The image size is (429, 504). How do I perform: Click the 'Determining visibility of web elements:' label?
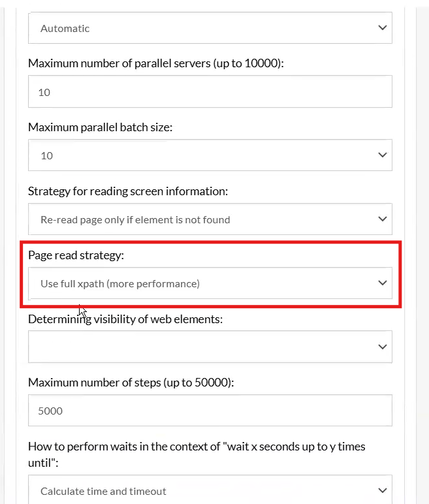click(x=124, y=319)
